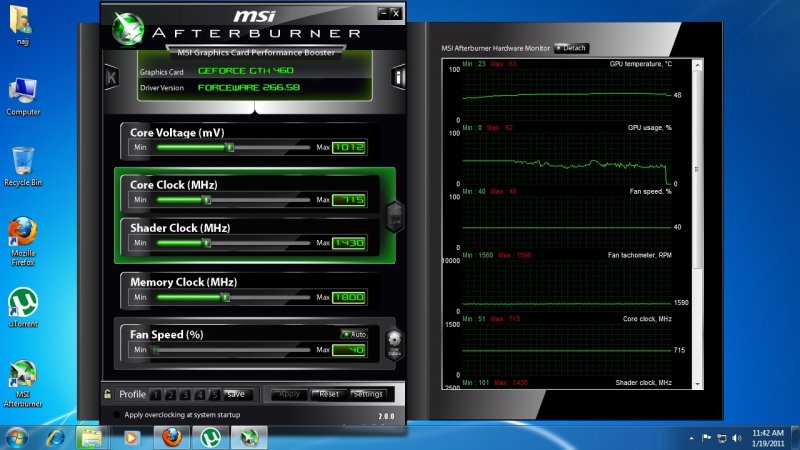Image resolution: width=800 pixels, height=450 pixels.
Task: Select profile slot 2
Action: point(170,394)
